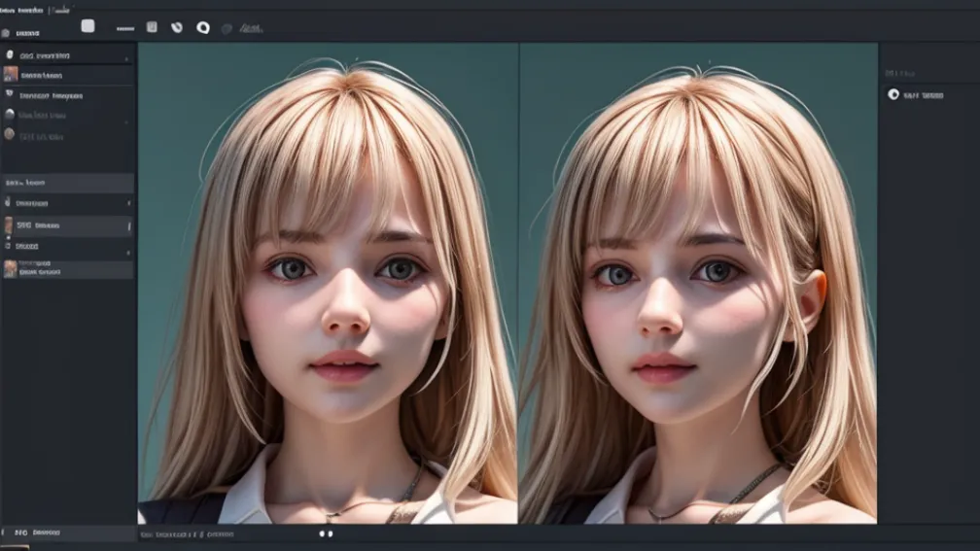The height and width of the screenshot is (551, 980).
Task: Click the home icon under the window title
Action: point(6,32)
